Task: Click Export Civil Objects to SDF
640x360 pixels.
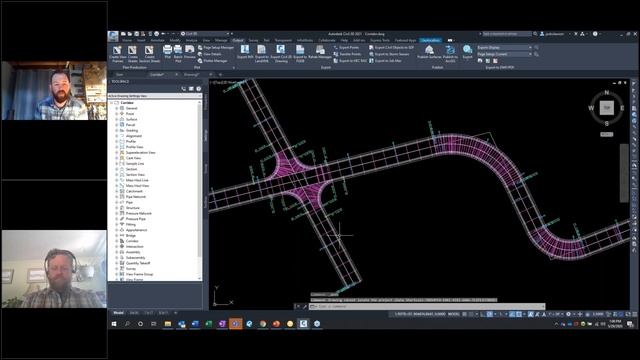Action: [391, 48]
